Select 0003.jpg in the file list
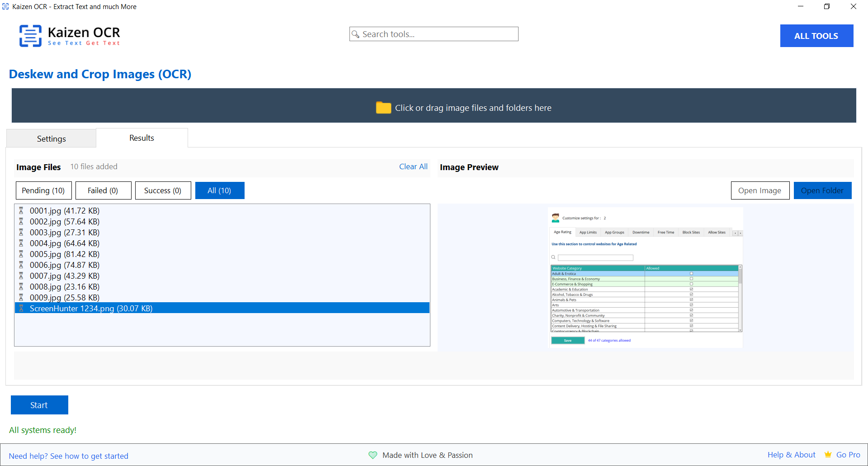868x466 pixels. coord(65,233)
